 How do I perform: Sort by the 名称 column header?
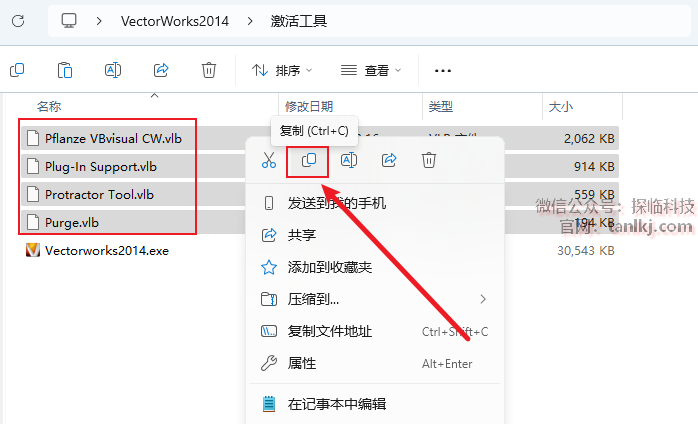[x=49, y=106]
